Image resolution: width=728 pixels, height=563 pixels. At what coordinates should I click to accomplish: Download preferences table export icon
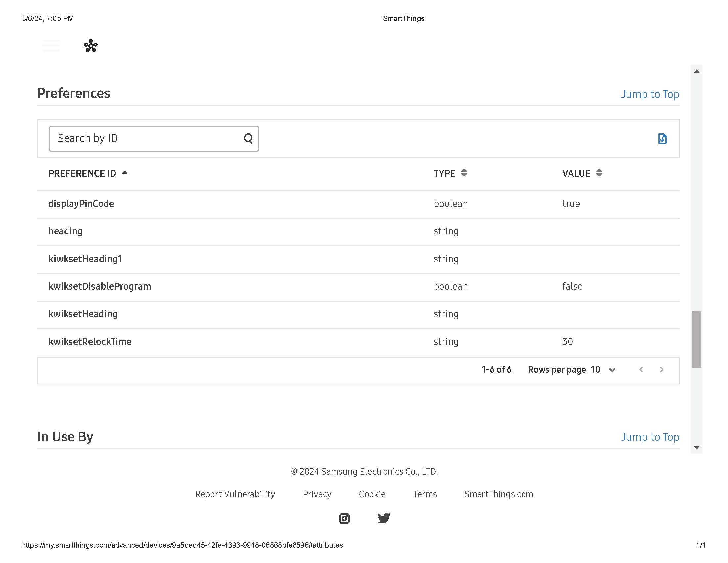point(662,139)
